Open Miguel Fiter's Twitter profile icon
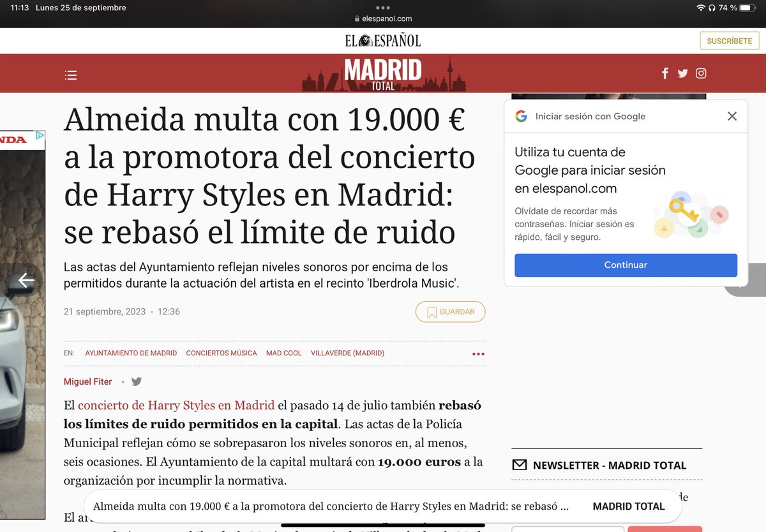The height and width of the screenshot is (532, 766). (137, 381)
